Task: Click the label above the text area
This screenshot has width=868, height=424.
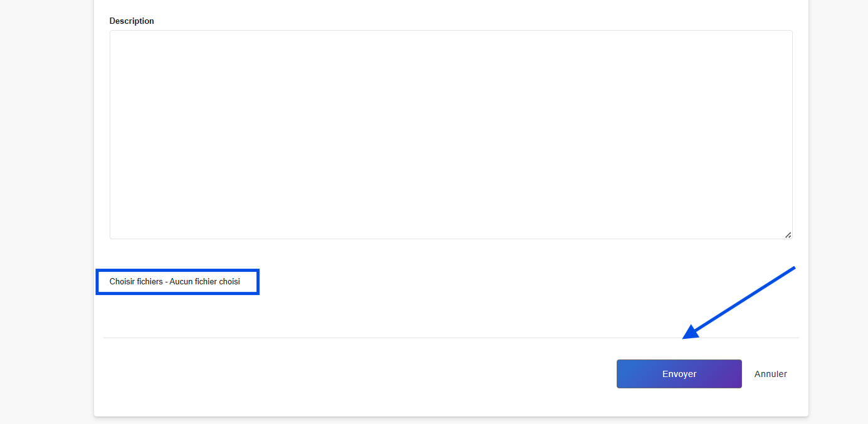Action: tap(132, 21)
